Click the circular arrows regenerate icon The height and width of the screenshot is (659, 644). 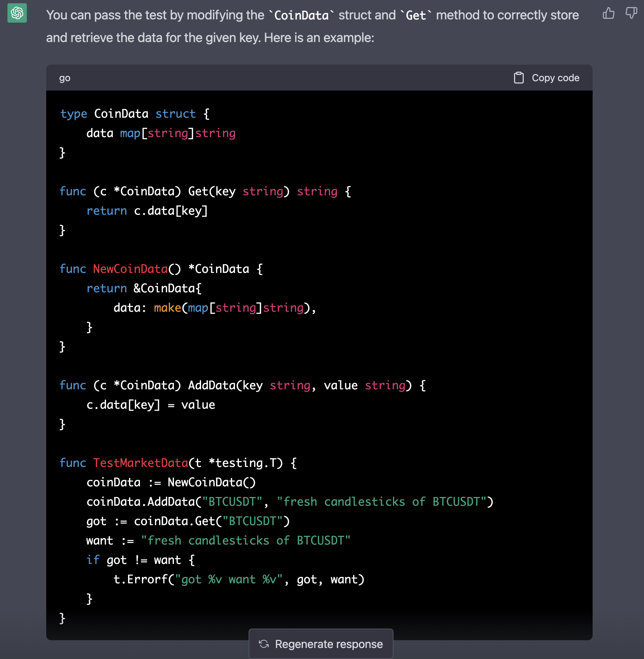[x=264, y=644]
